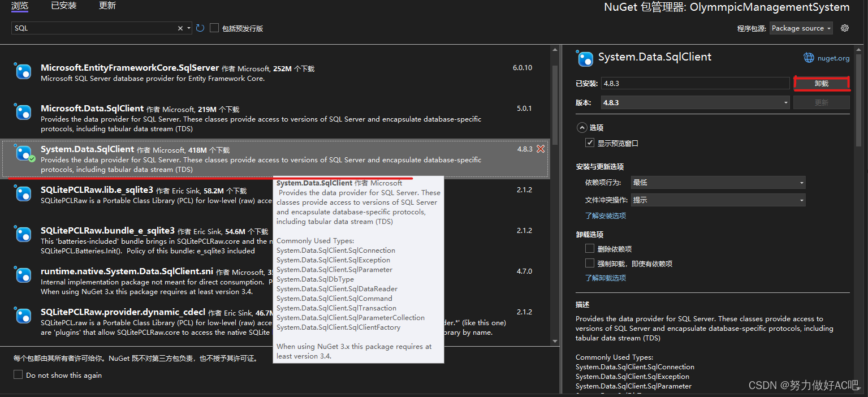The height and width of the screenshot is (397, 868).
Task: Clear the SQL search text with the X
Action: pyautogui.click(x=180, y=28)
